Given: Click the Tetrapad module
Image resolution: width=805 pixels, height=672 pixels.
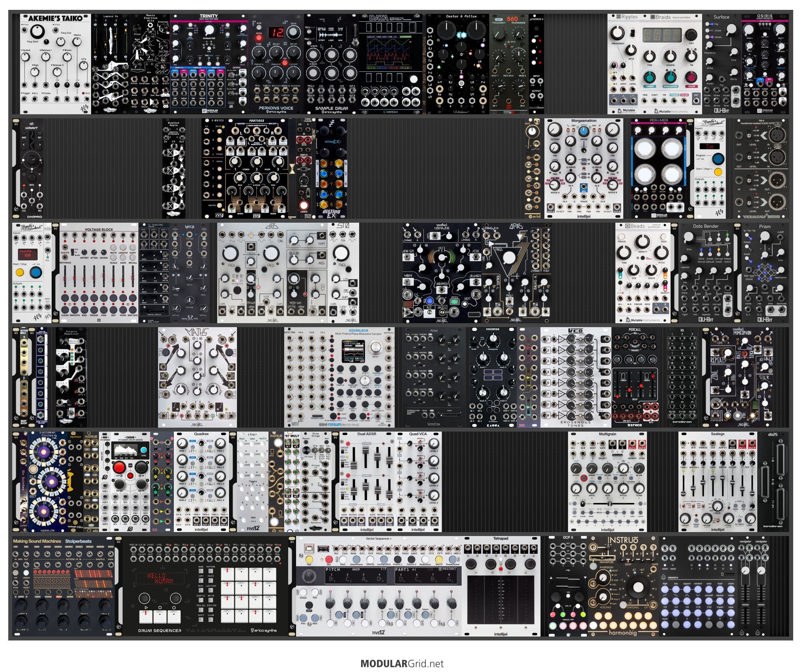Looking at the screenshot, I should tap(501, 586).
